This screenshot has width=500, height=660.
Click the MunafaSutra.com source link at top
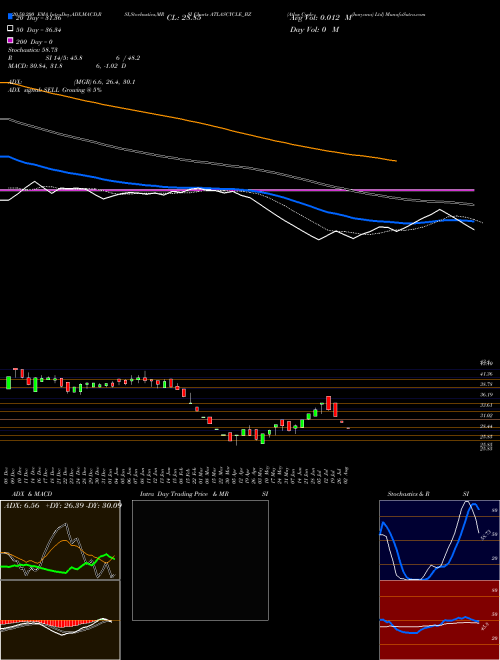tap(405, 14)
